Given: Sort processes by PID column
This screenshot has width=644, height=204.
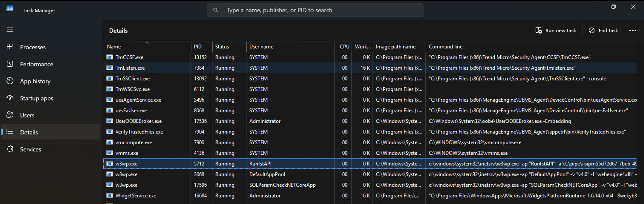Looking at the screenshot, I should click(x=198, y=47).
